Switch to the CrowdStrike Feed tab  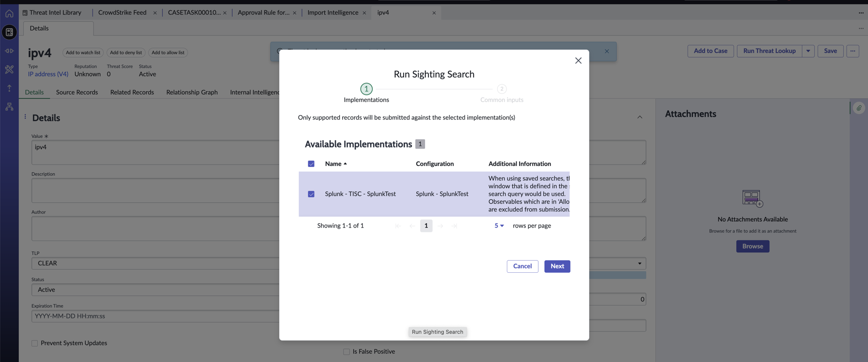(122, 13)
